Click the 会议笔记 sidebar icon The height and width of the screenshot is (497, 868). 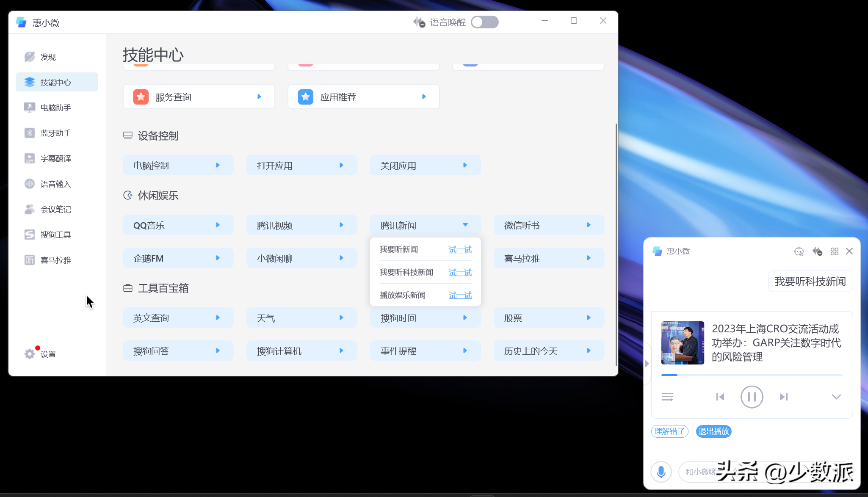pyautogui.click(x=30, y=209)
